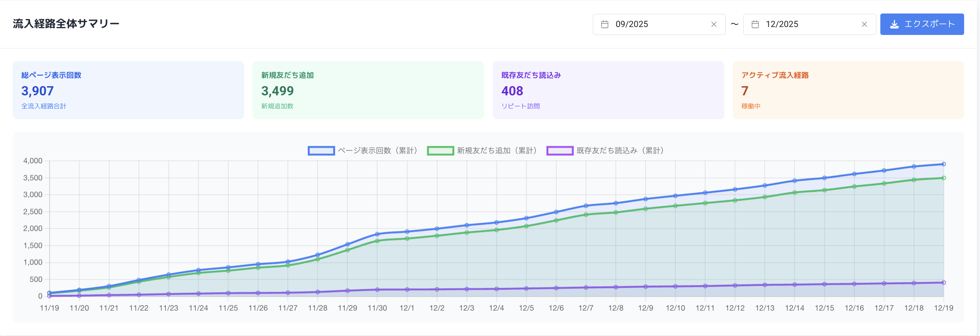Click the calendar icon in end date field
The height and width of the screenshot is (336, 980).
click(755, 24)
